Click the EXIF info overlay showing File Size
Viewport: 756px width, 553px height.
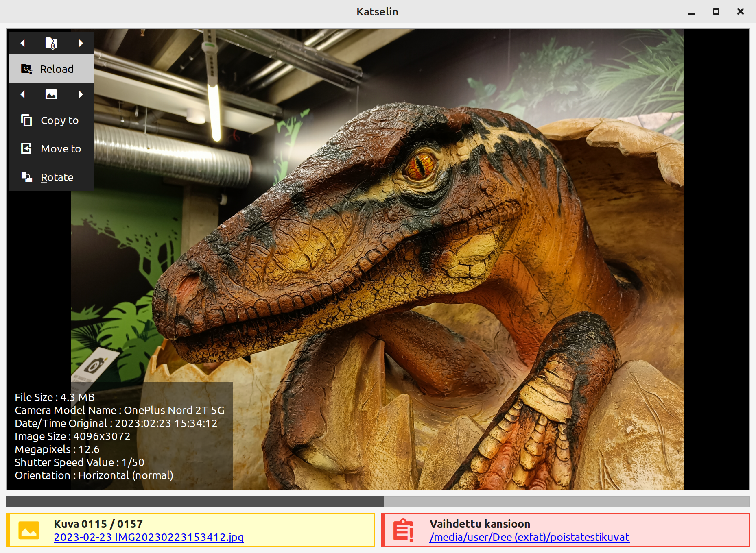tap(120, 436)
